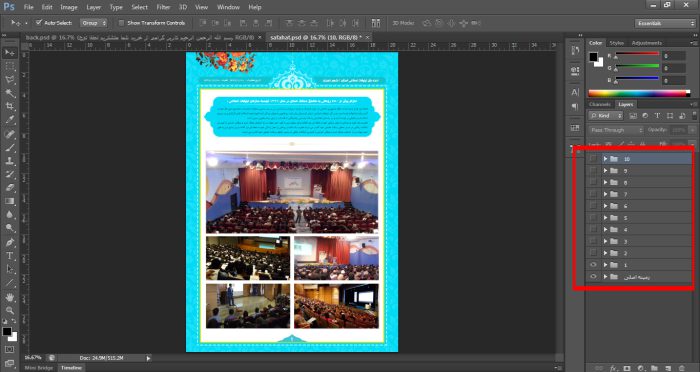Hide layer group 1 via eye icon
700x372 pixels.
pyautogui.click(x=593, y=265)
